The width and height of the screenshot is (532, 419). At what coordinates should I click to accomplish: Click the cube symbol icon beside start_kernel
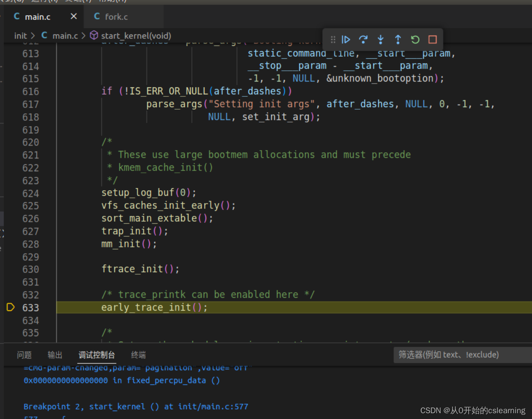point(93,36)
